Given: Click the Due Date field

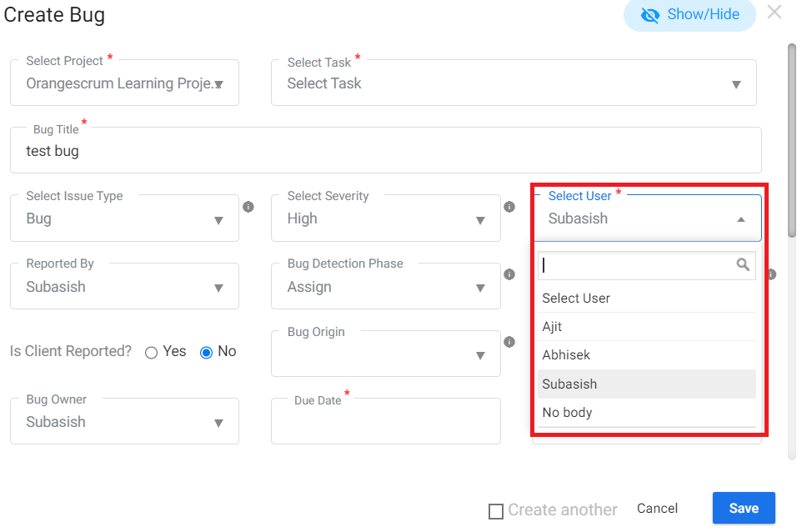Looking at the screenshot, I should [x=386, y=421].
